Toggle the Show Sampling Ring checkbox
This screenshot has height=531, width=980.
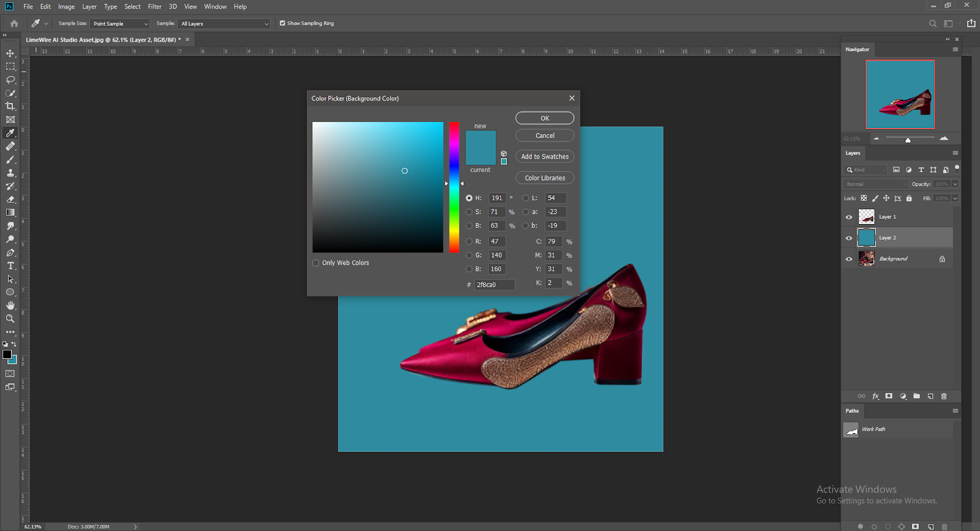[x=282, y=23]
